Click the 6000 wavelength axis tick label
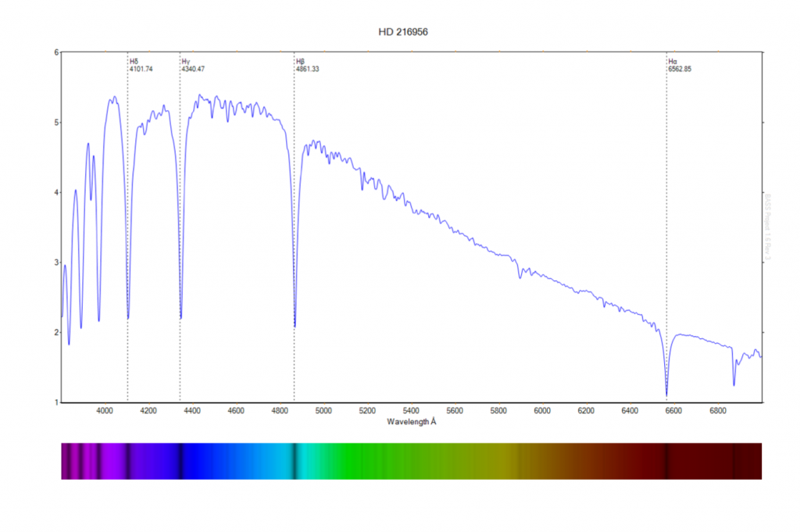Image resolution: width=800 pixels, height=532 pixels. click(x=542, y=410)
